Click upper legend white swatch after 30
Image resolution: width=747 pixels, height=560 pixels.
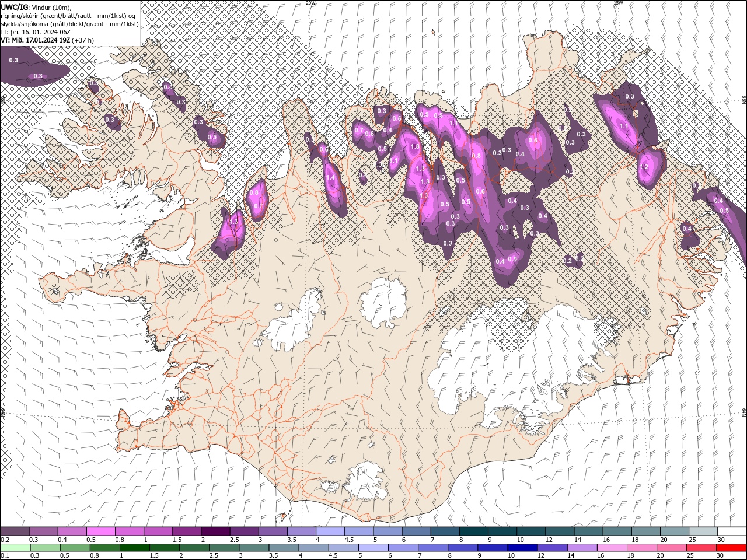point(732,531)
